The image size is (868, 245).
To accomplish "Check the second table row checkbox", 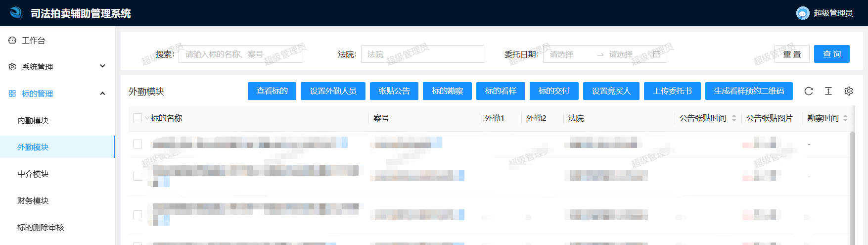I will coord(137,176).
